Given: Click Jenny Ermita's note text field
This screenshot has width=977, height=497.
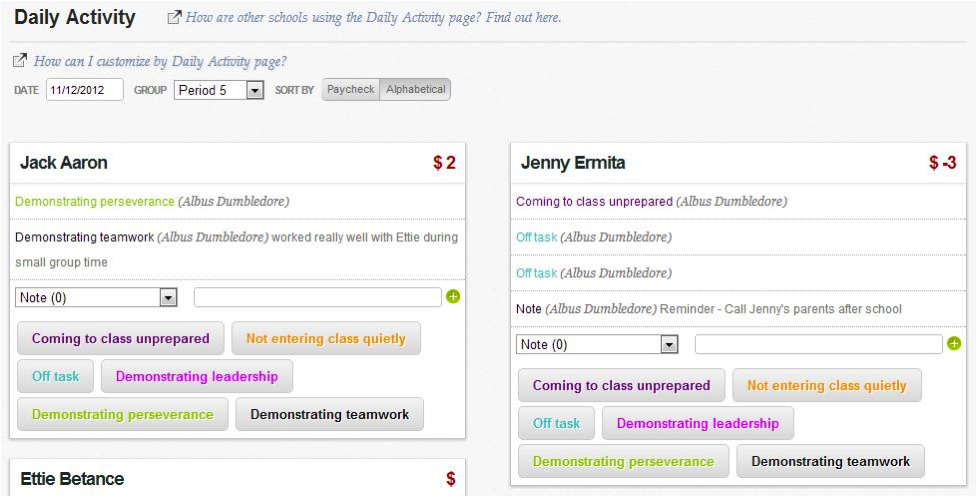Looking at the screenshot, I should [x=819, y=344].
